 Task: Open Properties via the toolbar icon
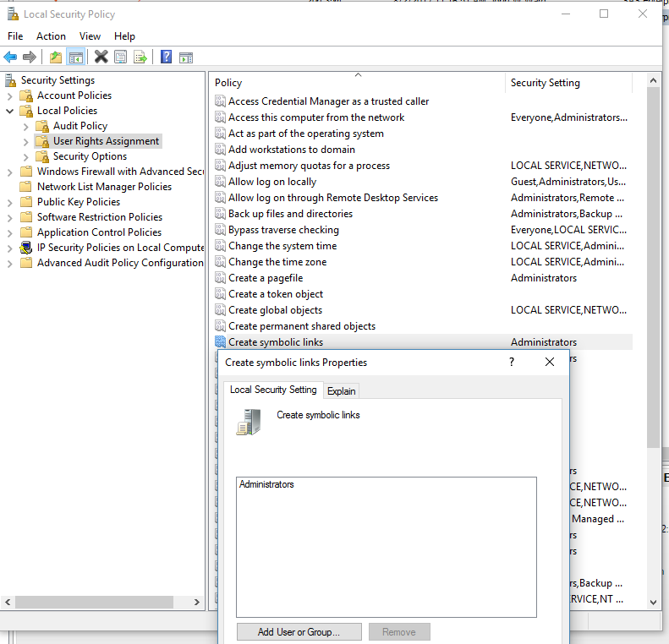[120, 57]
